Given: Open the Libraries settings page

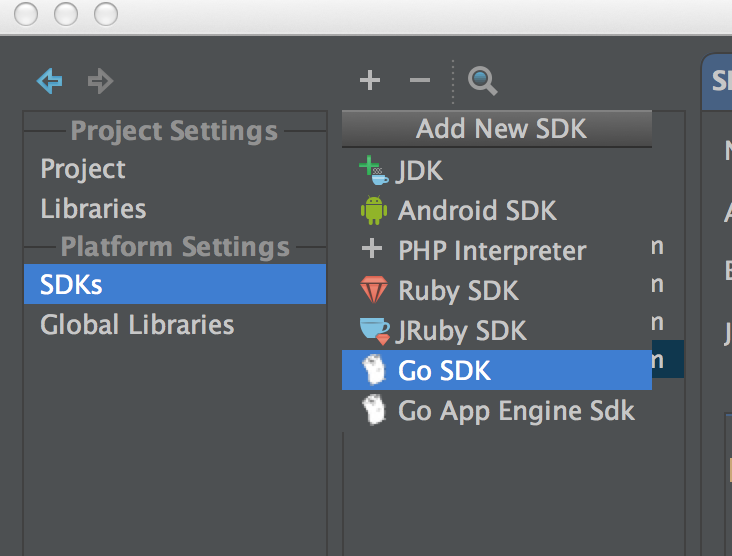Looking at the screenshot, I should tap(175, 208).
